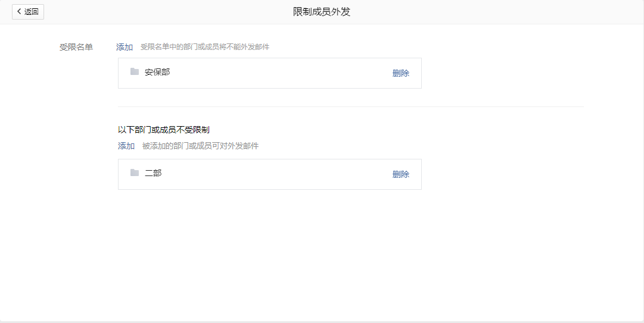Click empty space in the 二部 row

pyautogui.click(x=274, y=174)
